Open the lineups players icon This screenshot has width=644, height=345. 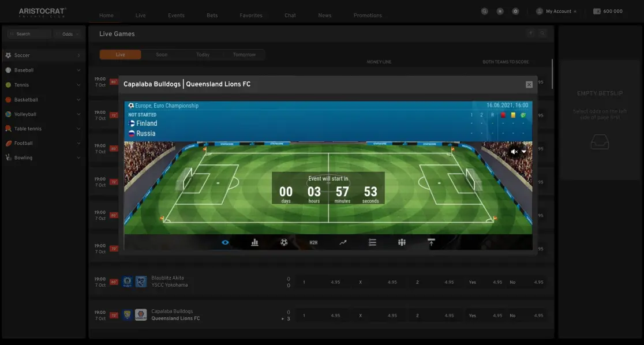(x=401, y=242)
